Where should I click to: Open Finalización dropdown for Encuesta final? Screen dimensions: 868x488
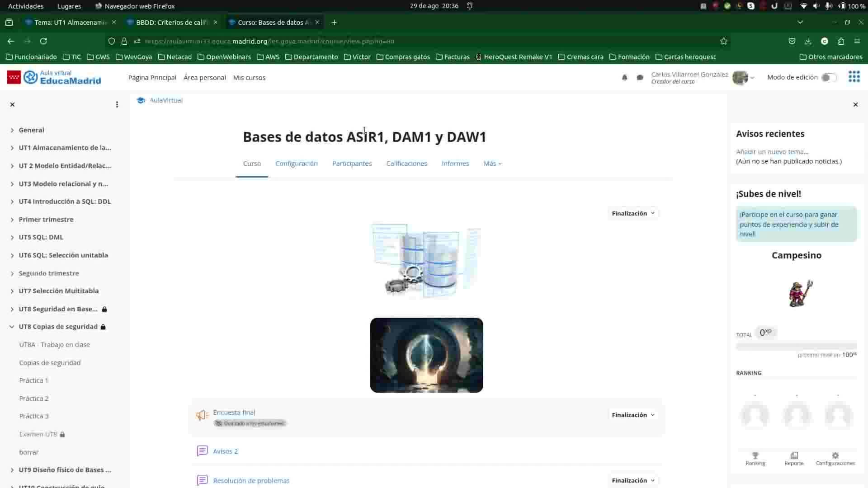click(633, 415)
